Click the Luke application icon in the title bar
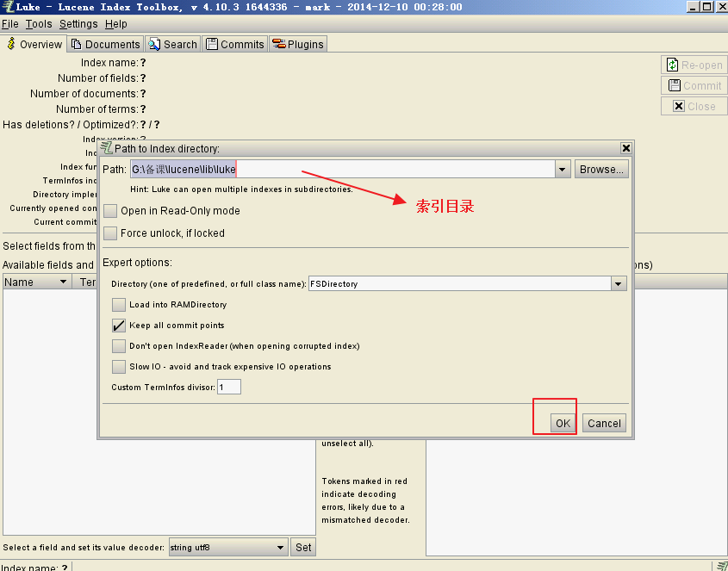 (8, 7)
